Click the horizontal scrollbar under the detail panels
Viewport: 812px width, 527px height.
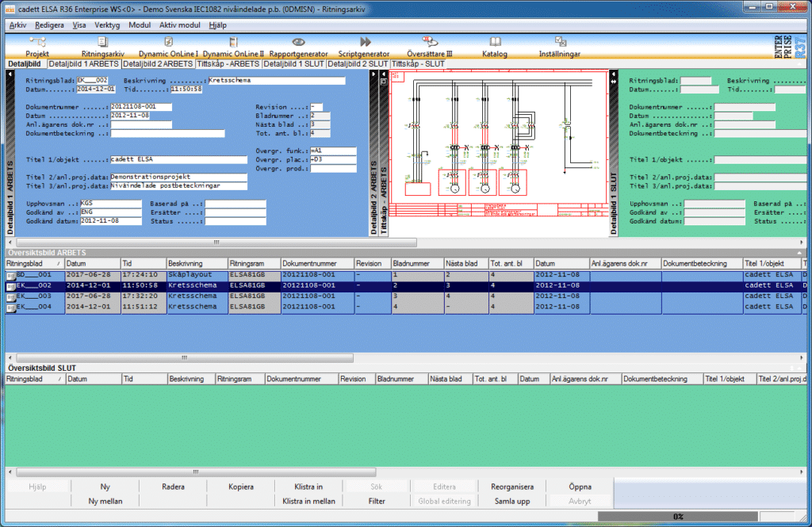click(216, 242)
